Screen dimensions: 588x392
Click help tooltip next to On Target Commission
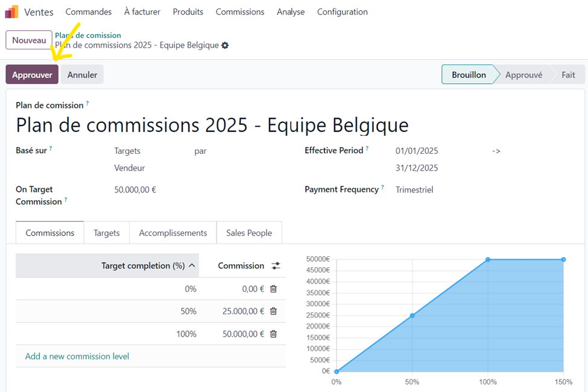coord(66,200)
